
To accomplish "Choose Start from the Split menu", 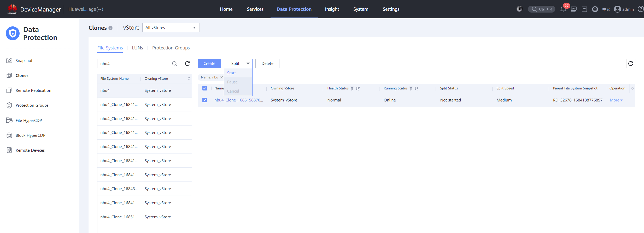I will coord(231,73).
